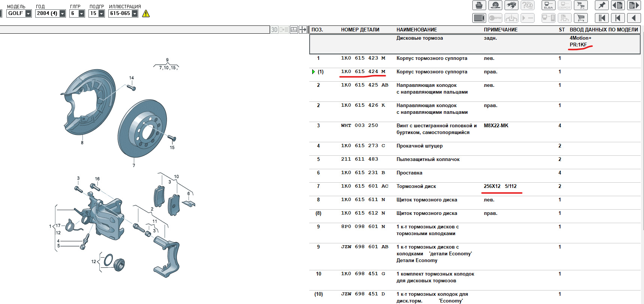Expand the Год 2004 (4) dropdown

(62, 13)
